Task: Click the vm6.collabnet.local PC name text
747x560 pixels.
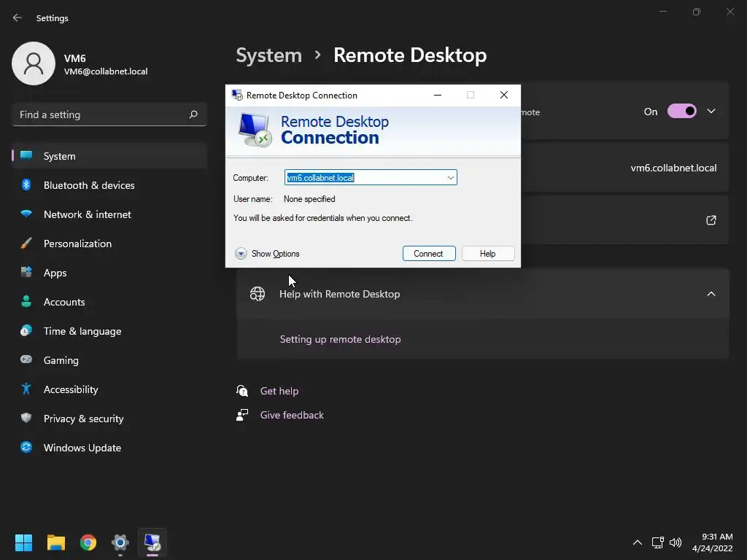Action: 673,168
